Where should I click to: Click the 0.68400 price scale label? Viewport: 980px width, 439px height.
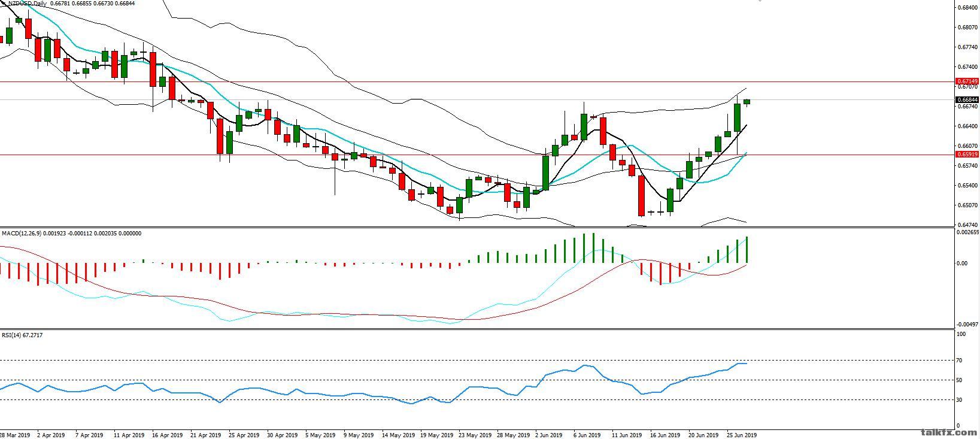pos(967,8)
